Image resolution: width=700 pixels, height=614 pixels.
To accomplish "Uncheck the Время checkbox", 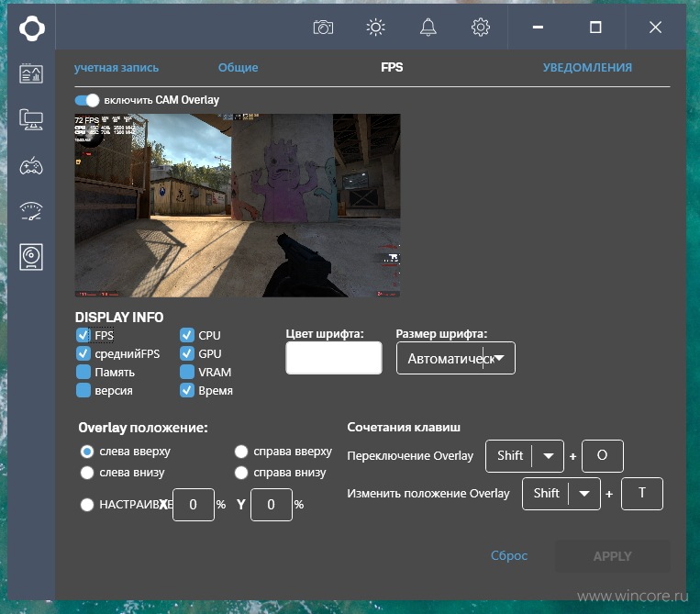I will (187, 390).
